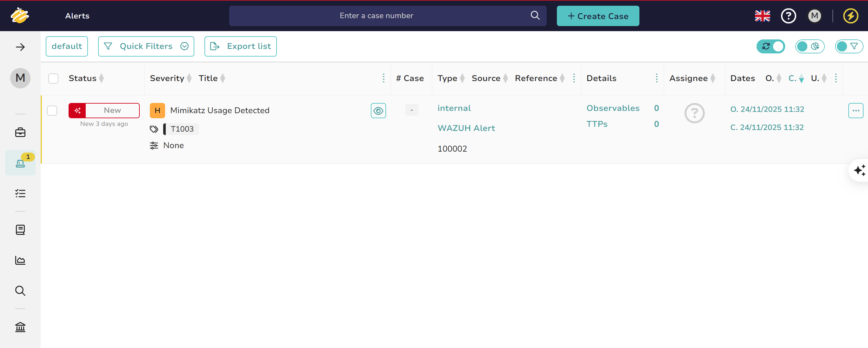
Task: Toggle the auto-refresh switch
Action: pyautogui.click(x=771, y=46)
